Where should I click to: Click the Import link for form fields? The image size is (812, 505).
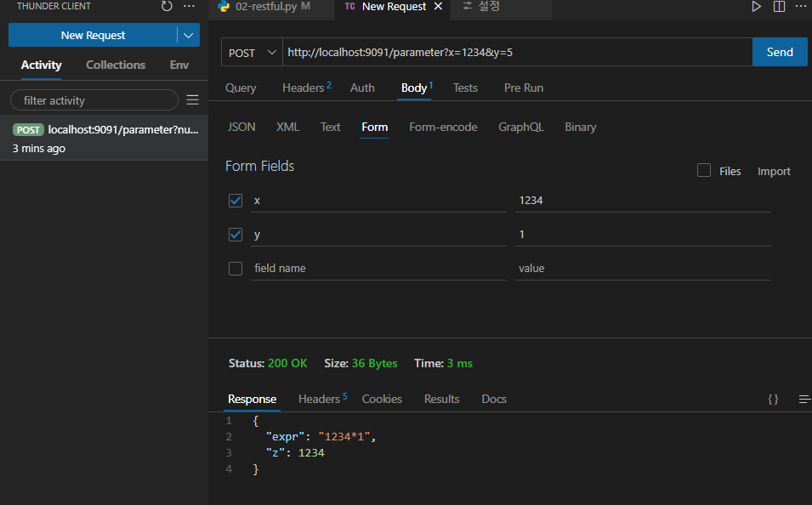pyautogui.click(x=774, y=172)
